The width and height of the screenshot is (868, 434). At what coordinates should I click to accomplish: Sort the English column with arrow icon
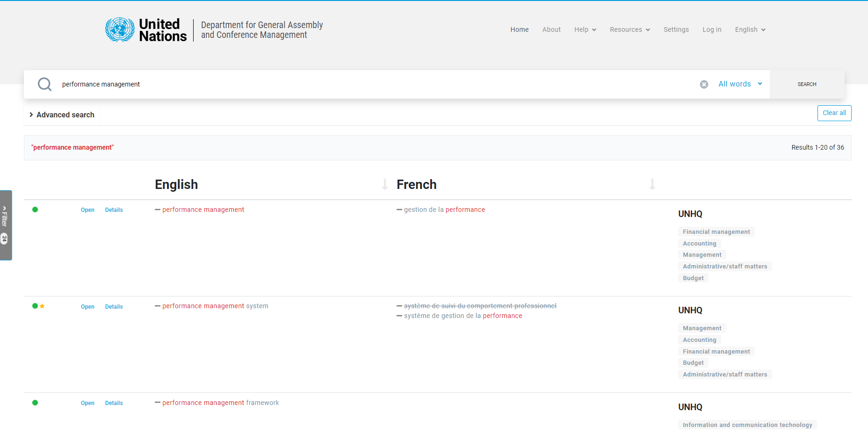point(384,184)
